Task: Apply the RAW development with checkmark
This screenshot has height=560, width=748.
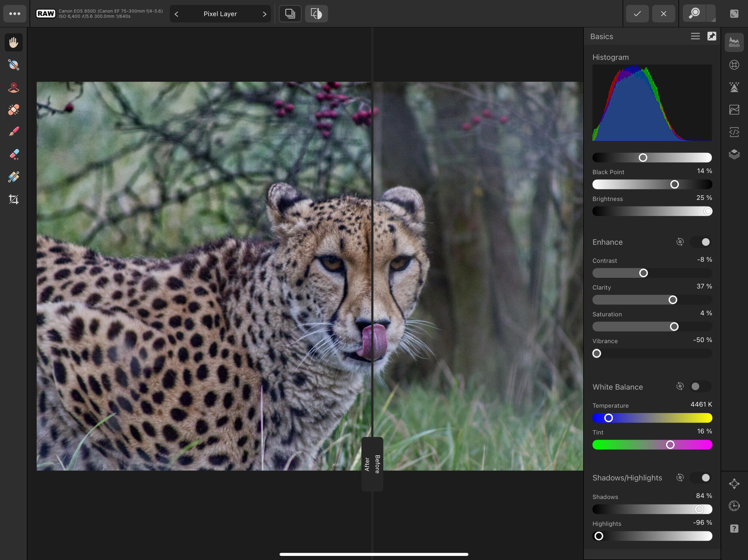Action: [637, 14]
